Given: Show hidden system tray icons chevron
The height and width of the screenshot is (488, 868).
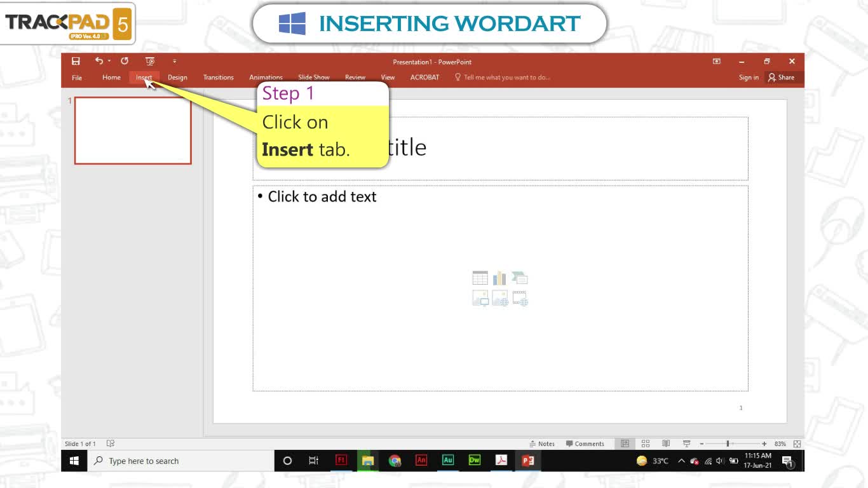Looking at the screenshot, I should click(x=681, y=461).
